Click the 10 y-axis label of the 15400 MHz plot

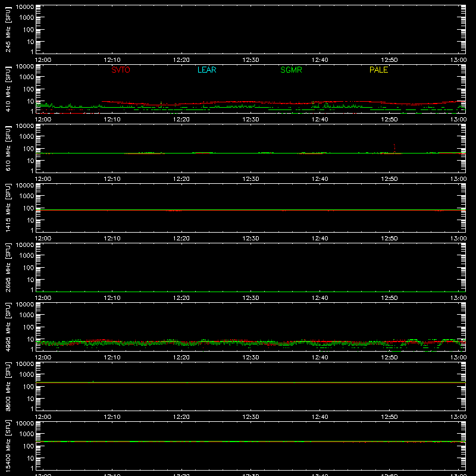tap(30, 458)
